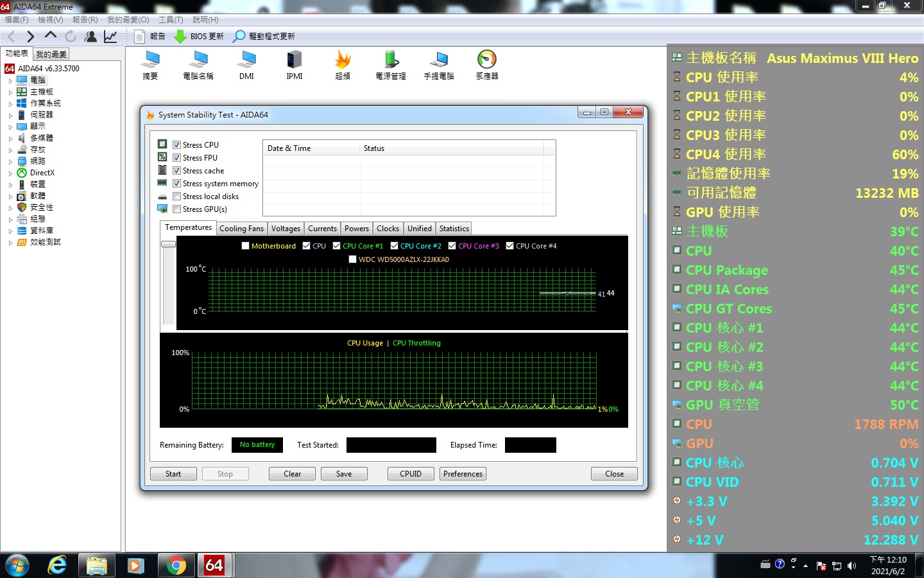Open Preferences in stability test
The image size is (924, 578).
point(463,474)
